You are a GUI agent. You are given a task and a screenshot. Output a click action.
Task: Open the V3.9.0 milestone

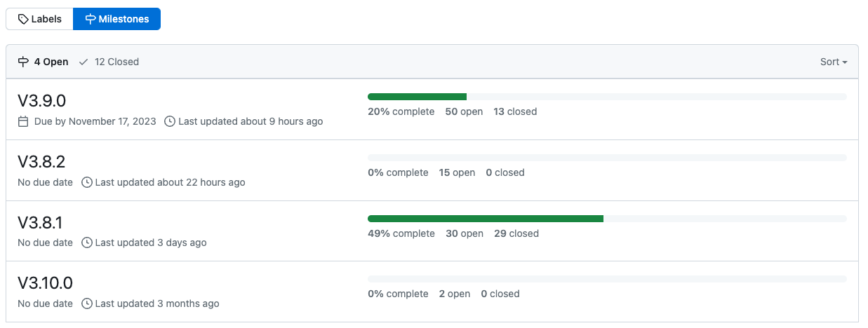tap(41, 102)
